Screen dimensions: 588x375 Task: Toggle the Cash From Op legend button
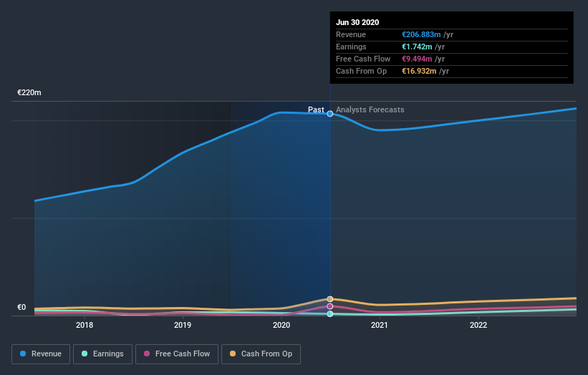tap(261, 354)
